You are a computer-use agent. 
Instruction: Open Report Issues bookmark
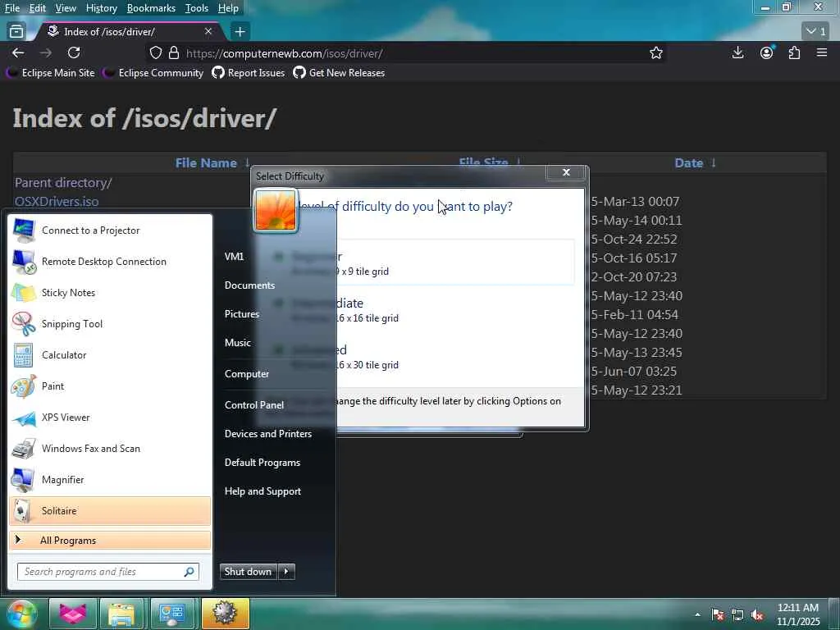pyautogui.click(x=249, y=73)
